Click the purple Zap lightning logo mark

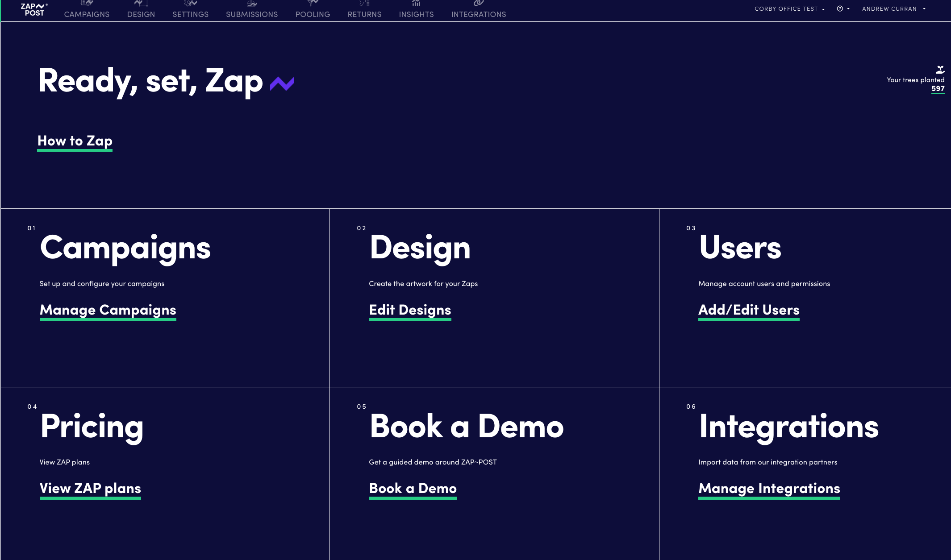pos(282,83)
